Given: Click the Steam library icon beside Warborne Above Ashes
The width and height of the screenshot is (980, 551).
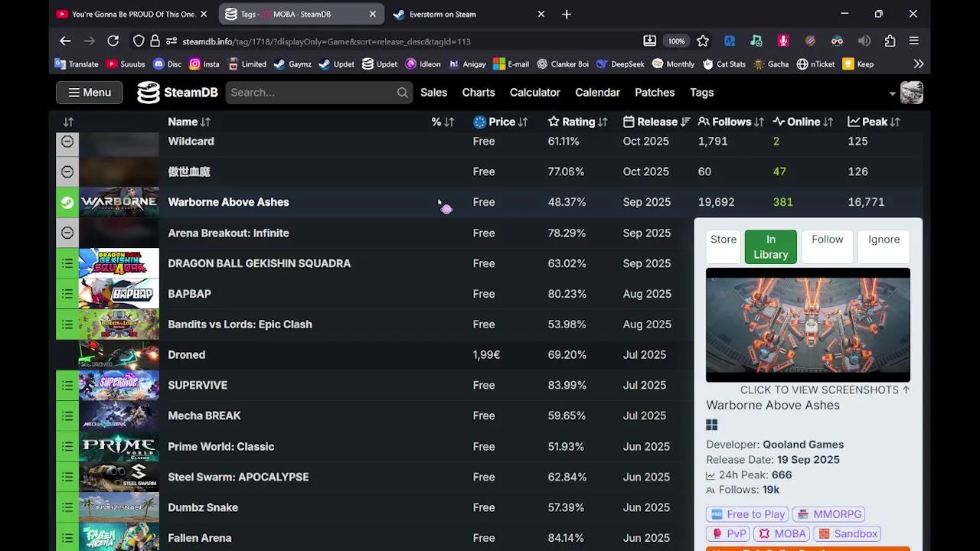Looking at the screenshot, I should coord(67,202).
